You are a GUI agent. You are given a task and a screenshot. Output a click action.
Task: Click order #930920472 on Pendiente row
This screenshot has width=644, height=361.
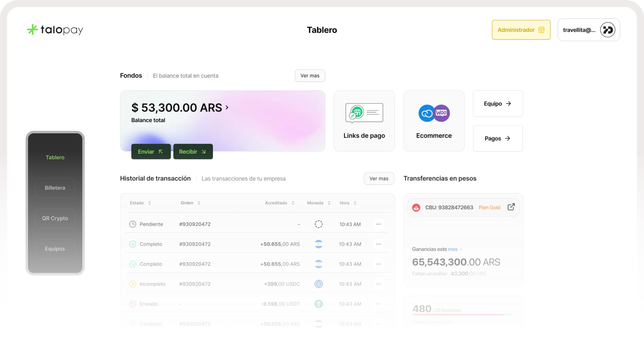195,224
